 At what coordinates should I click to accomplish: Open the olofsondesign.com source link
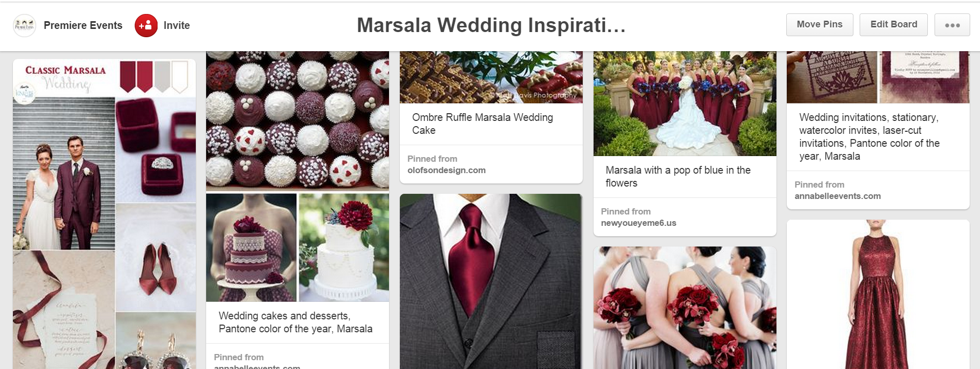coord(446,170)
